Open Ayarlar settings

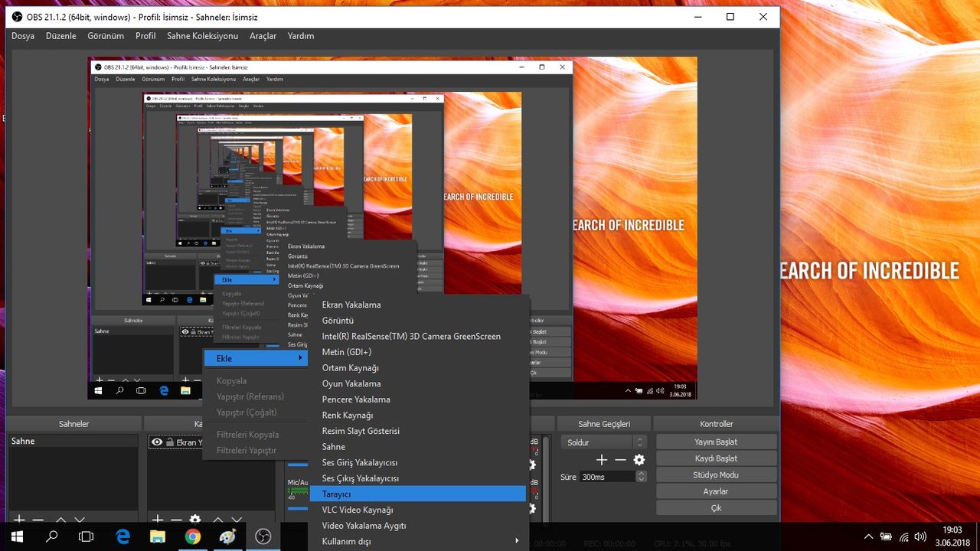point(716,491)
